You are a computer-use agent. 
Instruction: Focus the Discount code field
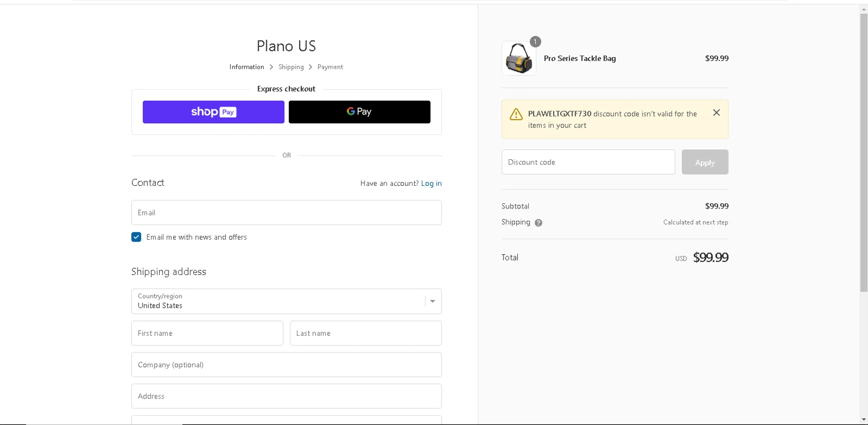tap(588, 162)
